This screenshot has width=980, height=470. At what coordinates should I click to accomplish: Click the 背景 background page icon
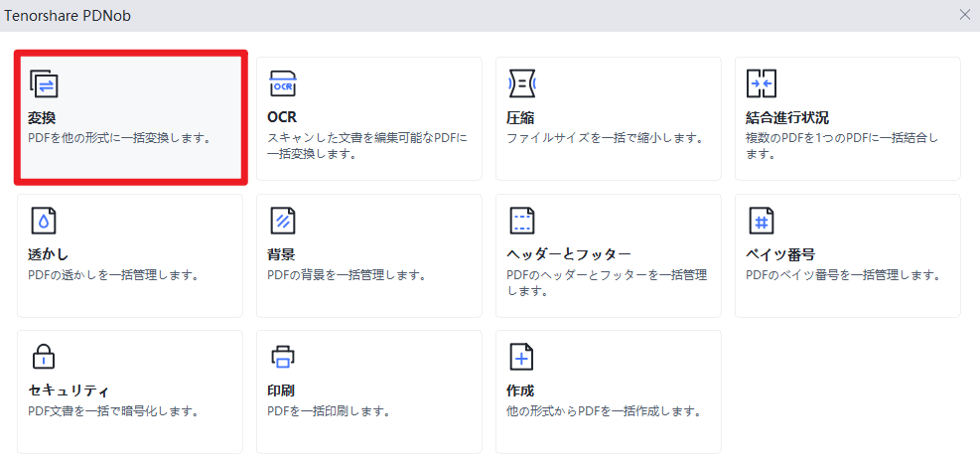pyautogui.click(x=283, y=221)
